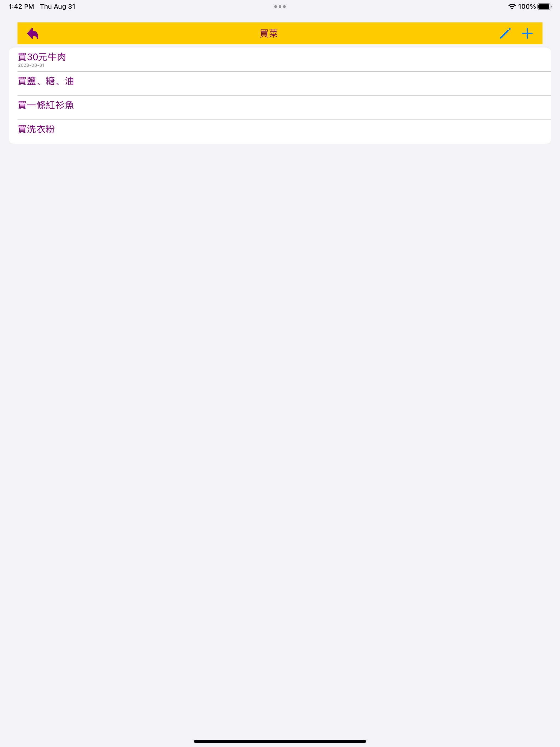
Task: Tap the 買菜 title in header
Action: click(x=269, y=33)
